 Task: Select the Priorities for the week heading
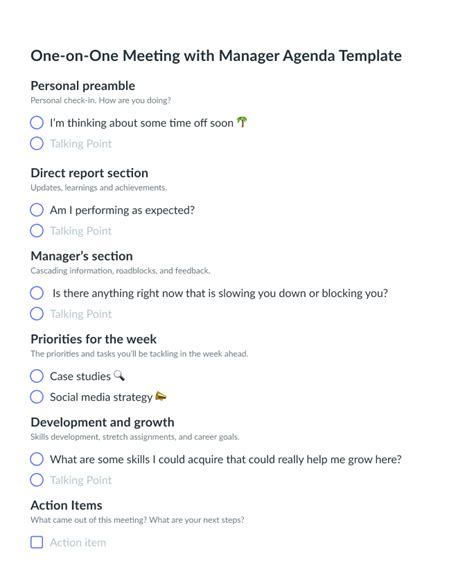[x=93, y=339]
